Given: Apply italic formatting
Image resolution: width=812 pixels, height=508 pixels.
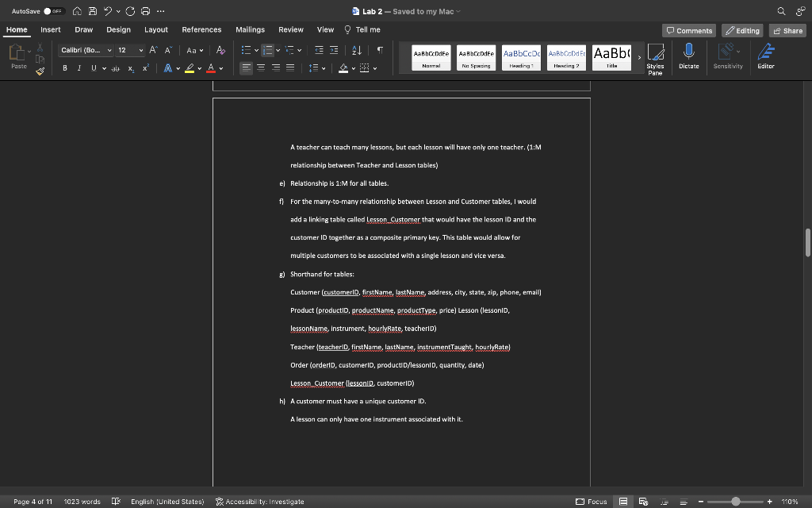Looking at the screenshot, I should click(77, 68).
